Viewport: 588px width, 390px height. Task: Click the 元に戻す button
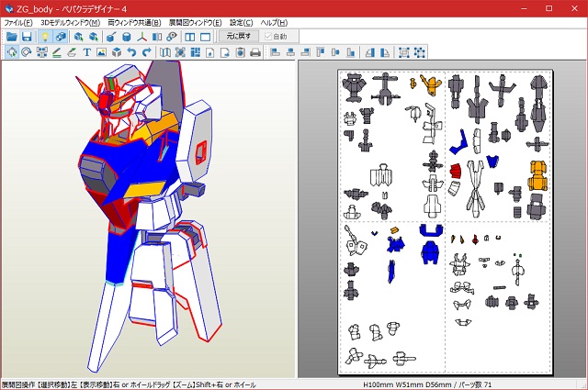[x=239, y=37]
